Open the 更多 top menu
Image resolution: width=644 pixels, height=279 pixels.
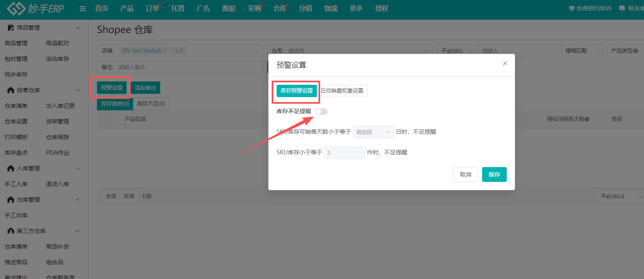356,9
